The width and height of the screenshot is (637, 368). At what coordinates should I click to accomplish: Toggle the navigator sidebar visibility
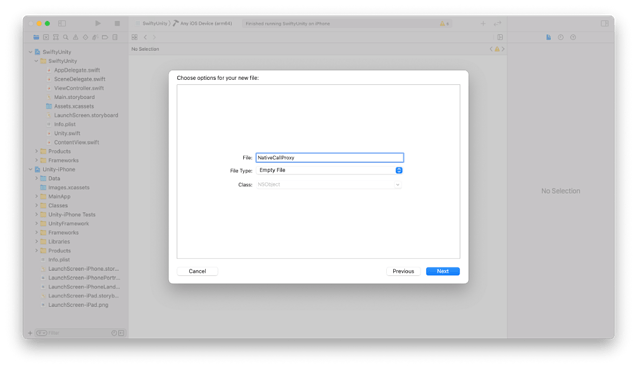[62, 24]
